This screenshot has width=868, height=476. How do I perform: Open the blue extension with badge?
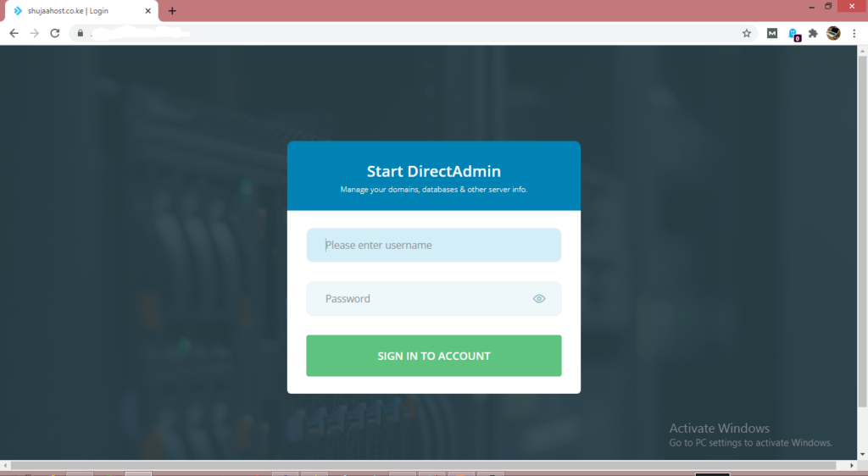pos(793,34)
